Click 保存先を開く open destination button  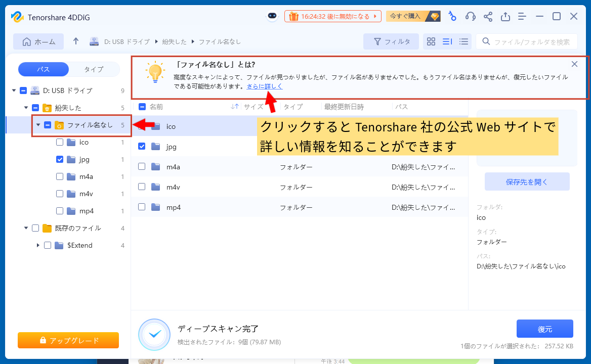point(527,182)
